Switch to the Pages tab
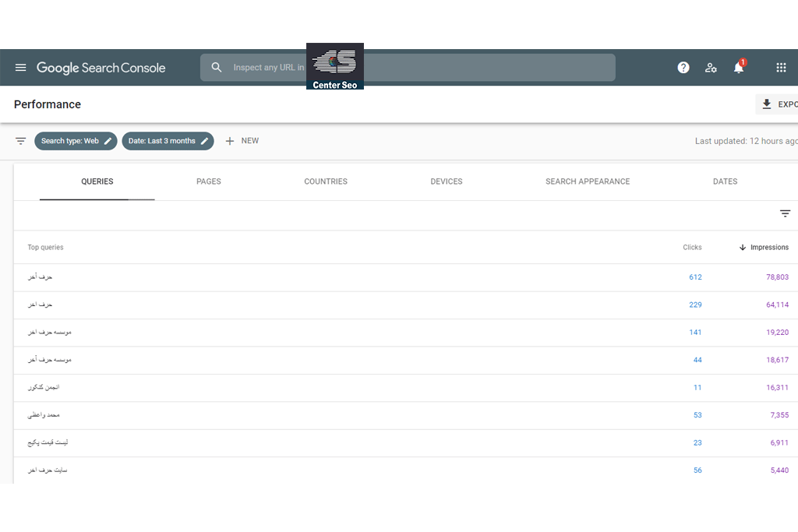 pos(209,181)
